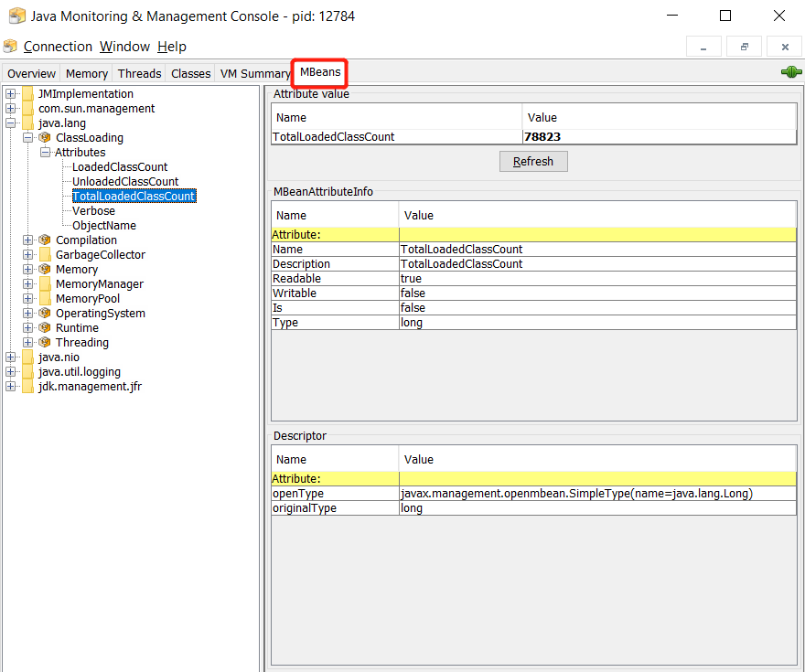Switch to the Threads tab
805x672 pixels.
pyautogui.click(x=139, y=73)
